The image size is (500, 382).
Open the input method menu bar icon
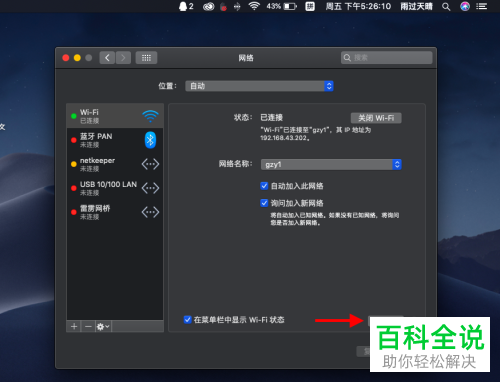310,6
